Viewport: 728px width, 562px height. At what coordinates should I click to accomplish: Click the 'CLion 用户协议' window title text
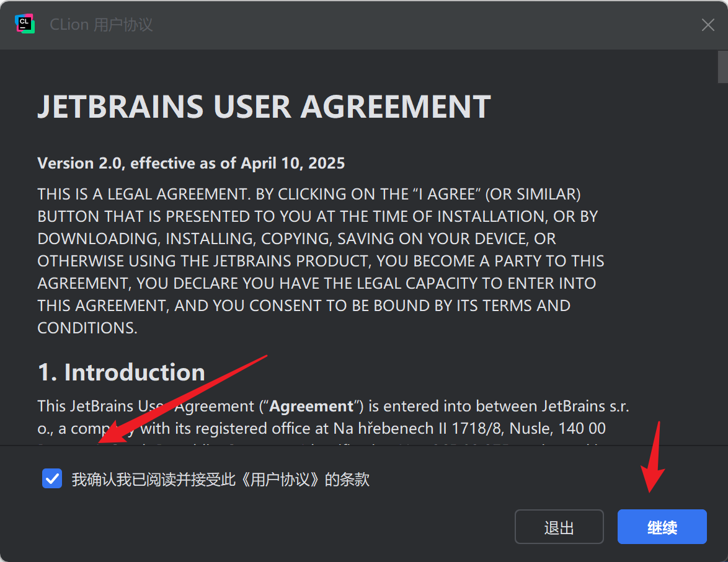click(x=101, y=25)
